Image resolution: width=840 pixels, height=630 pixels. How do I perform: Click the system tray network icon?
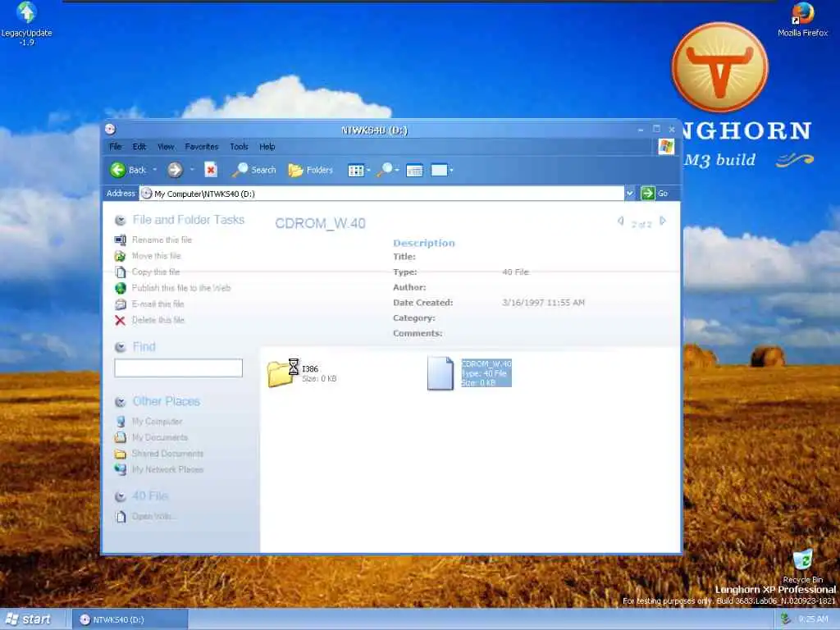pyautogui.click(x=785, y=619)
